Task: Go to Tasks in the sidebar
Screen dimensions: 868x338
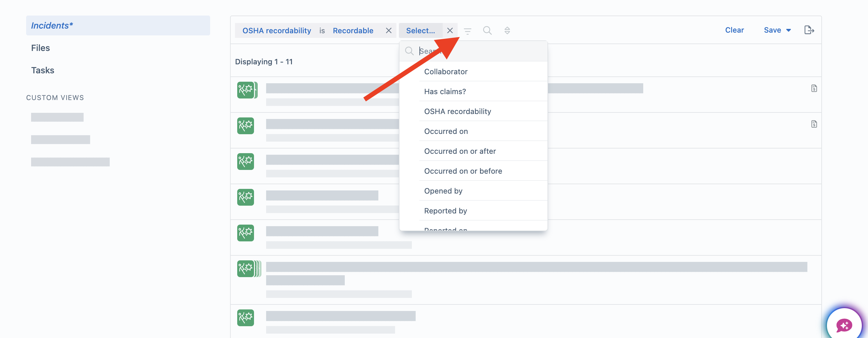Action: [43, 70]
